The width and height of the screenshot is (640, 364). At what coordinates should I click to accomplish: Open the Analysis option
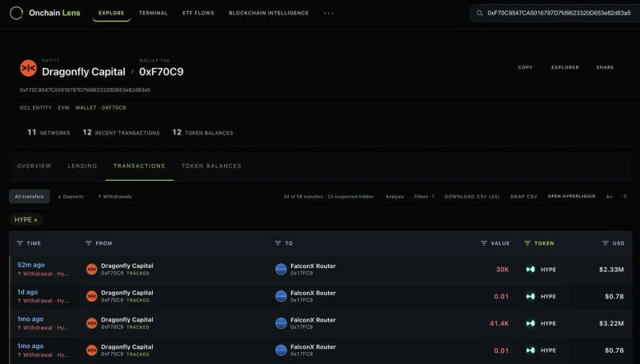pos(394,197)
